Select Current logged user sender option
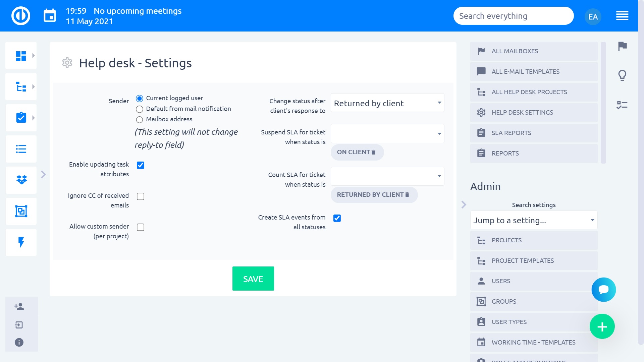644x362 pixels. tap(140, 99)
